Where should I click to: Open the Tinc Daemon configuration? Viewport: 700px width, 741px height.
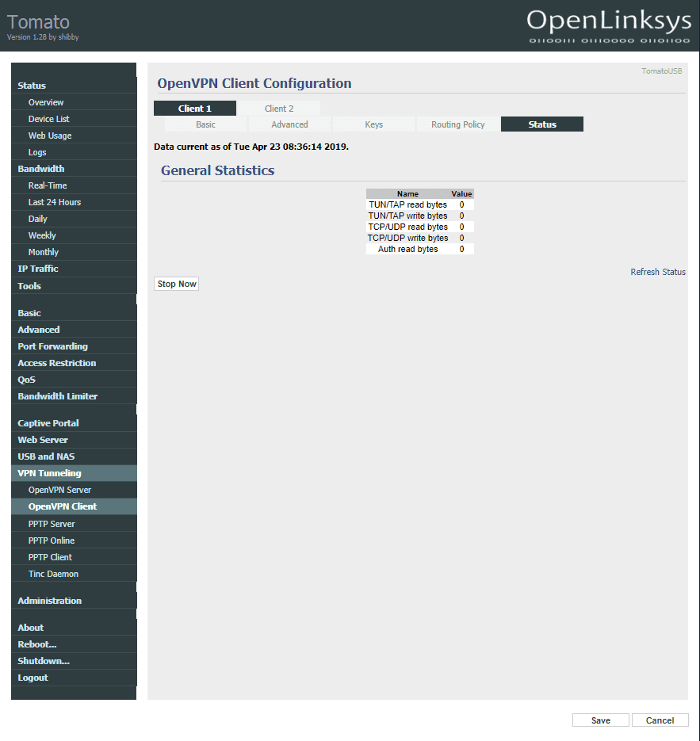point(53,573)
